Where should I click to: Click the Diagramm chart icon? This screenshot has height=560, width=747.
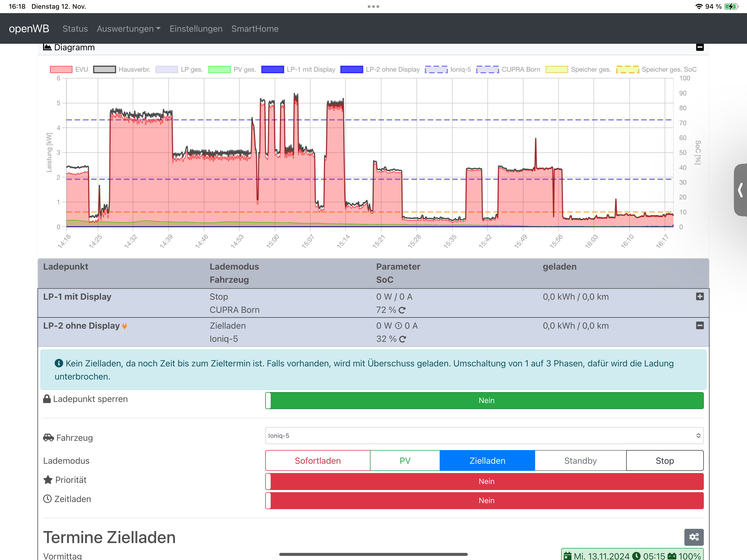pyautogui.click(x=47, y=47)
